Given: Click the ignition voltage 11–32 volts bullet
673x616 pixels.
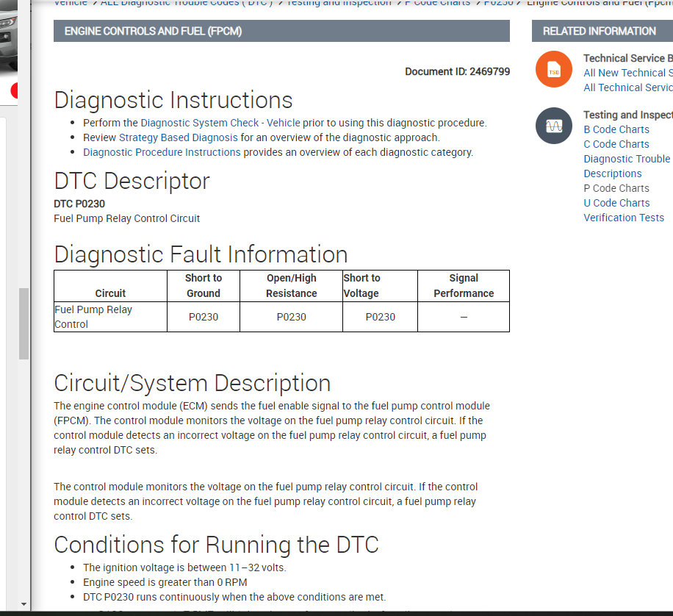Looking at the screenshot, I should click(184, 567).
